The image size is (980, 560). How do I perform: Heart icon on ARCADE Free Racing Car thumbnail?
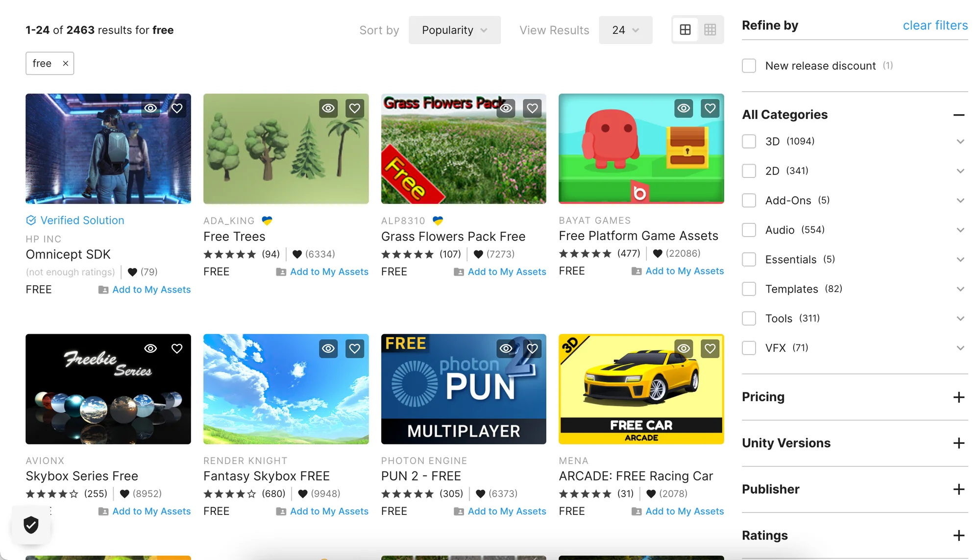point(710,349)
